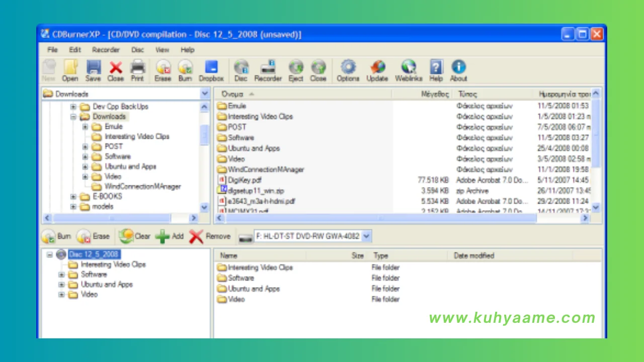Viewport: 644px width, 362px height.
Task: Open the Weblinks globe icon
Action: click(409, 70)
